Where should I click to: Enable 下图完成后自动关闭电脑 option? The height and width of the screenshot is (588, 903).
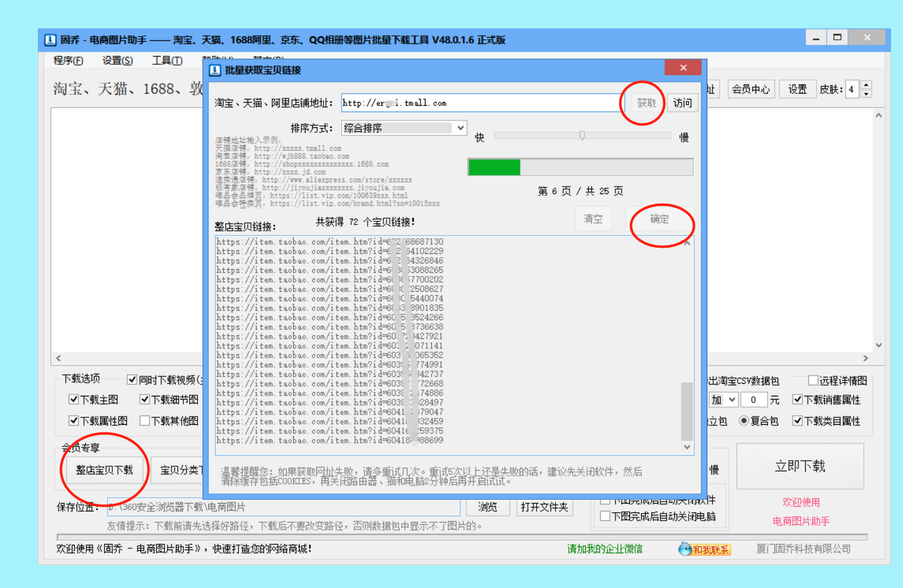[x=604, y=516]
